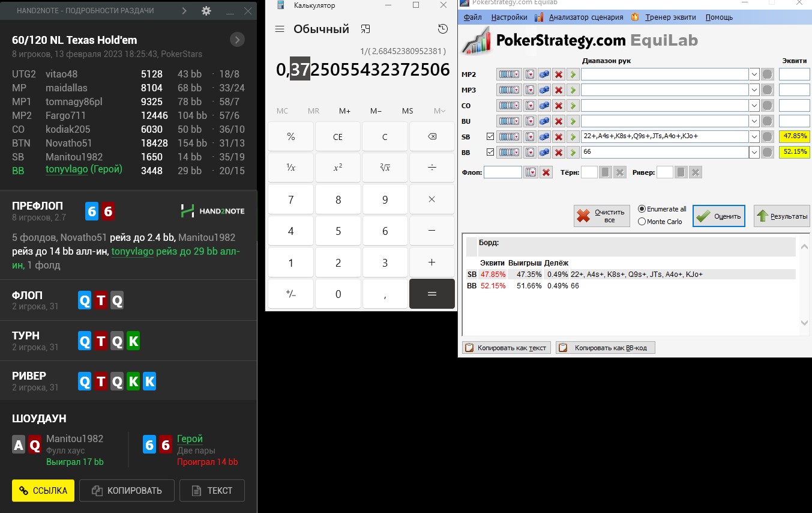Click the calculator CE key

coord(338,137)
